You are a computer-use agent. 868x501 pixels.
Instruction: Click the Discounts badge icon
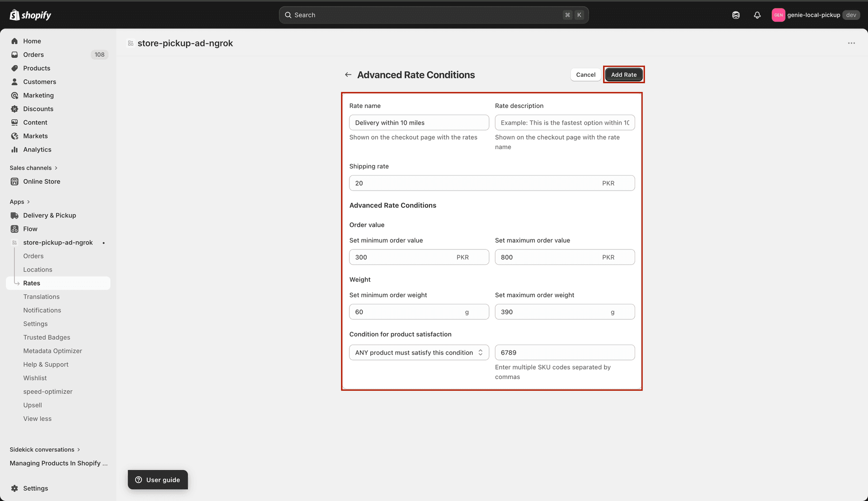click(14, 109)
